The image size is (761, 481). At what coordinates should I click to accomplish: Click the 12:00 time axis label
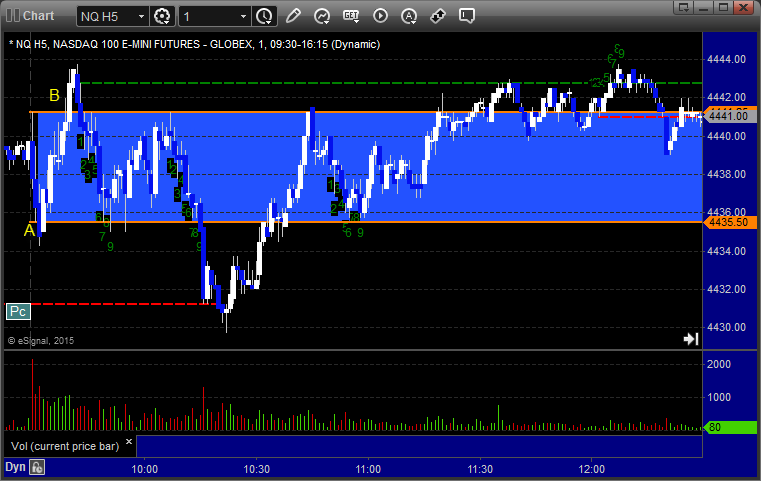(592, 469)
